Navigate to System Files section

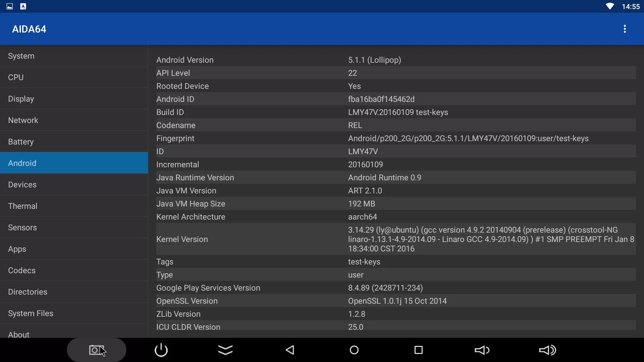[31, 313]
